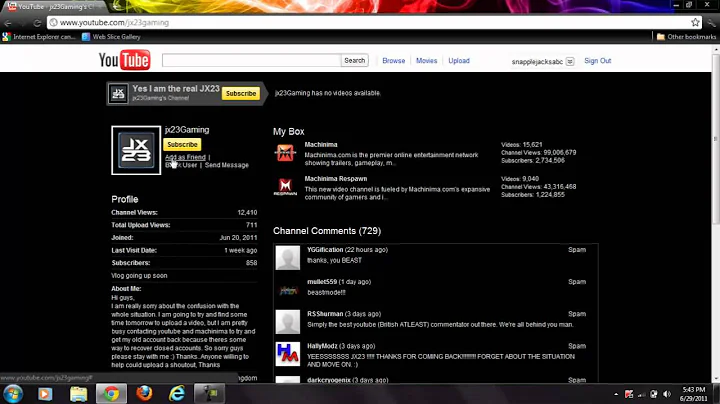
Task: Open the Browse menu link
Action: coord(394,61)
